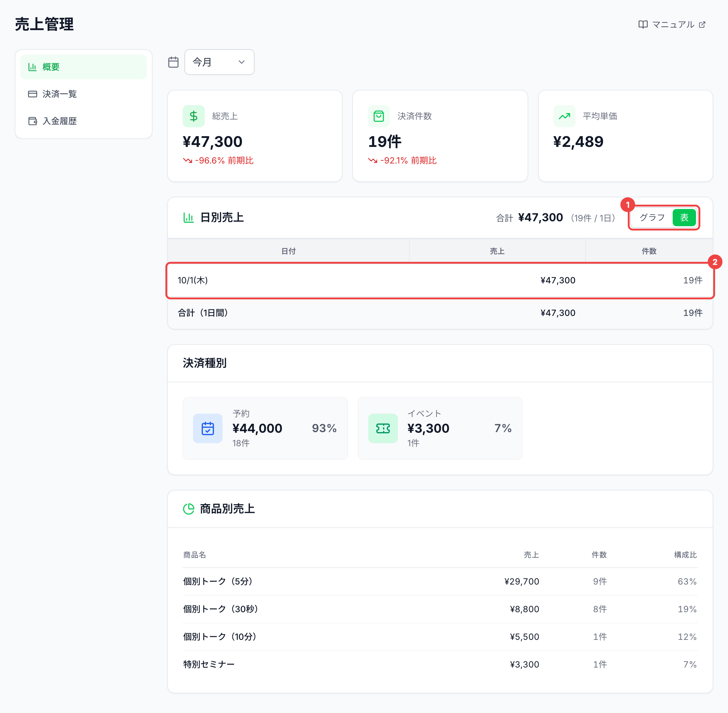This screenshot has width=728, height=713.
Task: Click the red down-trend arrow at -92.1%
Action: coord(372,161)
